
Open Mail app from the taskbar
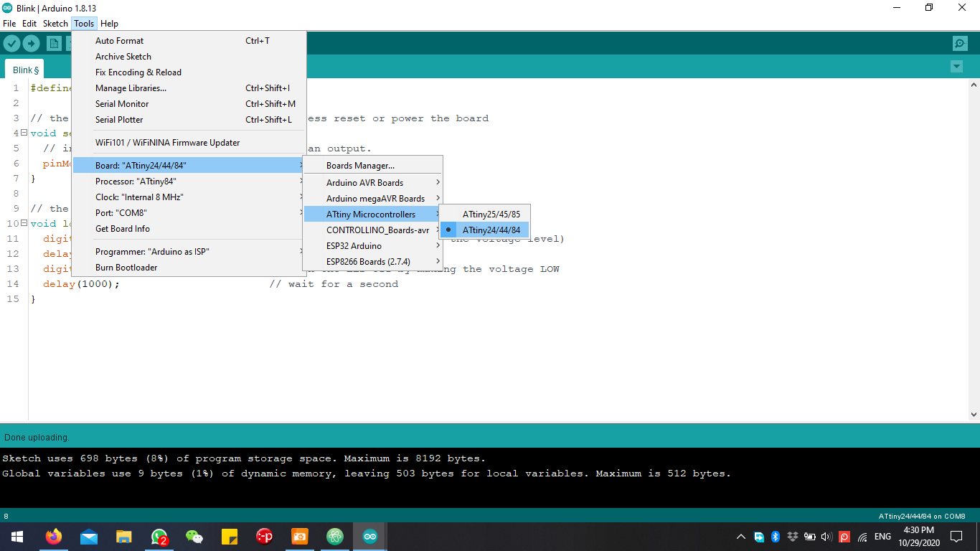[x=89, y=537]
